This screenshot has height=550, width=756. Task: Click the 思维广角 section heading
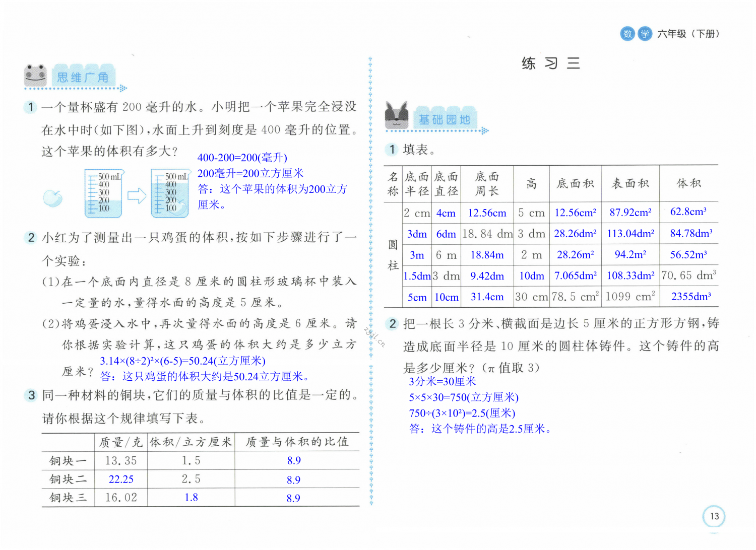[x=83, y=77]
